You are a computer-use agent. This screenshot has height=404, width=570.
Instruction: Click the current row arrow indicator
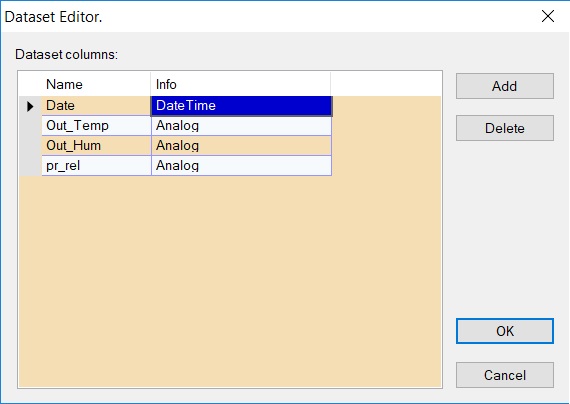tap(31, 106)
